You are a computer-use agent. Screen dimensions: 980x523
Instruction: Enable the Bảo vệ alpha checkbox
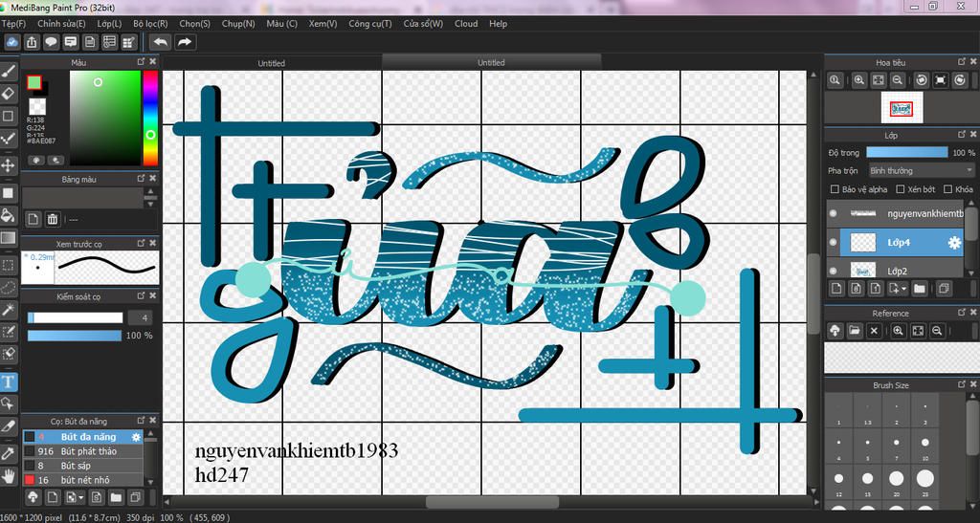835,189
